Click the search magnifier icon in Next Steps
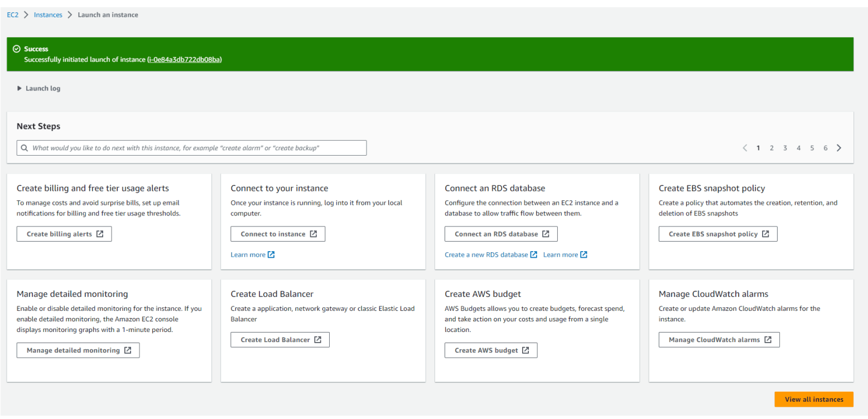This screenshot has width=868, height=419. click(x=24, y=148)
